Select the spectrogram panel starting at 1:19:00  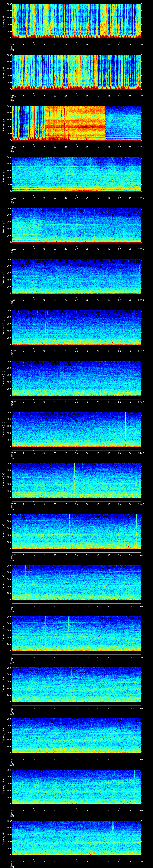click(76, 276)
